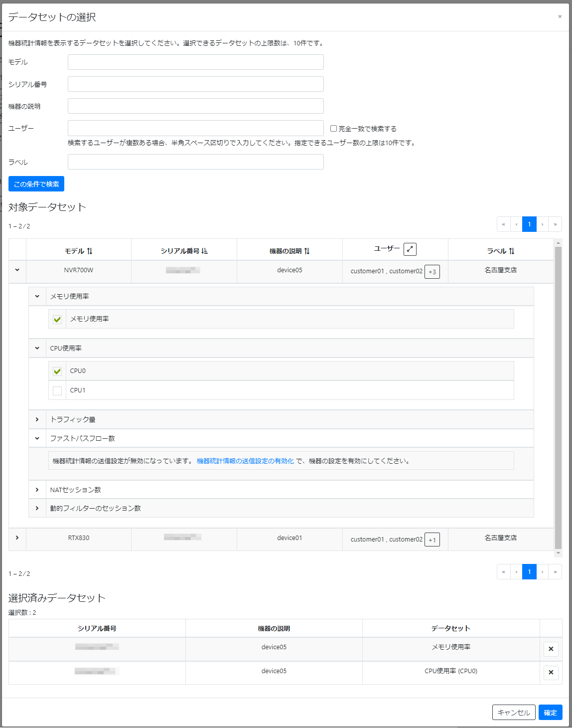This screenshot has height=728, width=572.
Task: Jump to the first page of datasets
Action: tap(503, 224)
